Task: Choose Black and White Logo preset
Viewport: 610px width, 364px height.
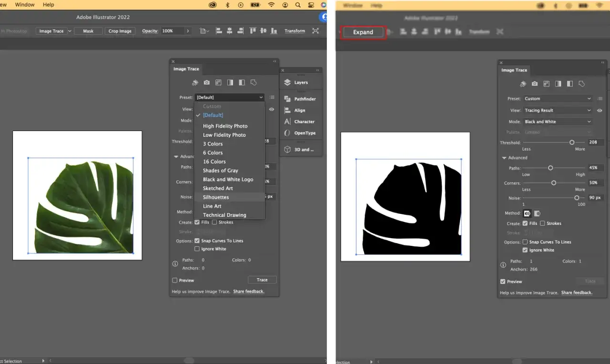Action: pos(229,180)
